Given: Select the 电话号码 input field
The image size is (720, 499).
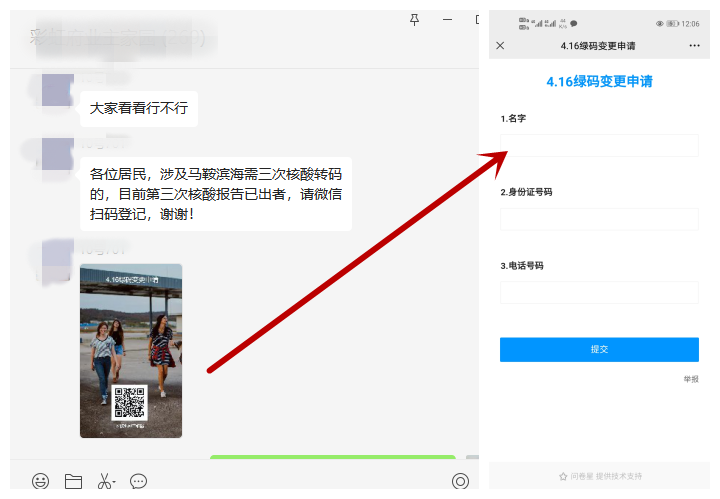Looking at the screenshot, I should click(x=599, y=293).
